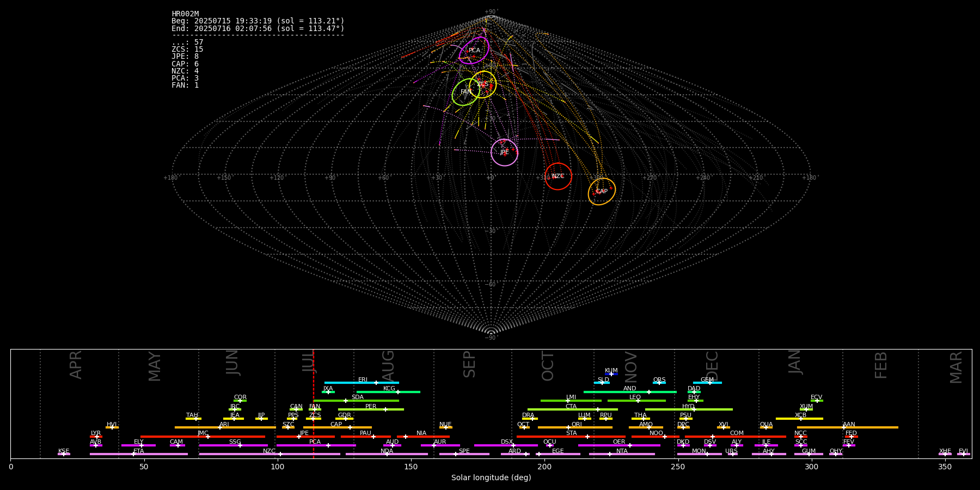Click the KCG shower bar in timeline
Screen dimensions: 980x490
[x=388, y=392]
